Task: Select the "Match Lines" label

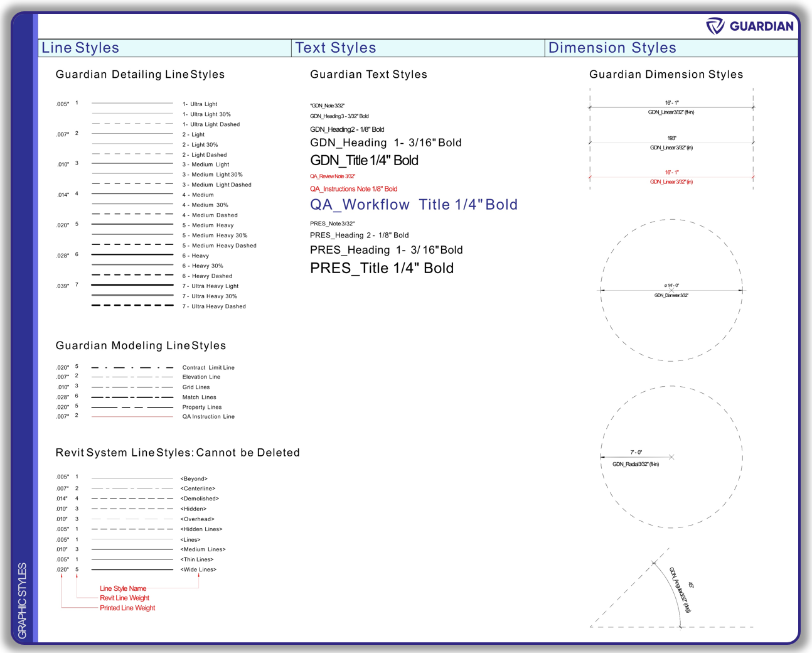Action: (200, 397)
